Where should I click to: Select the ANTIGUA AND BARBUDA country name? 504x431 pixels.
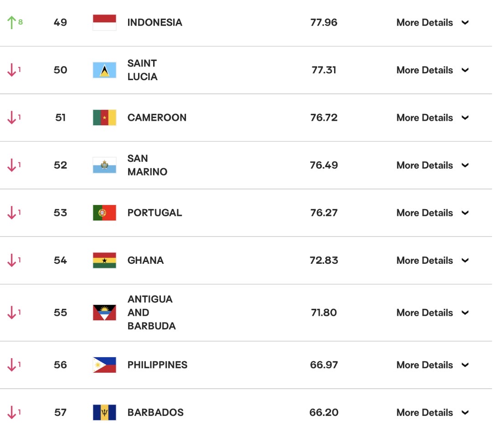tap(152, 313)
